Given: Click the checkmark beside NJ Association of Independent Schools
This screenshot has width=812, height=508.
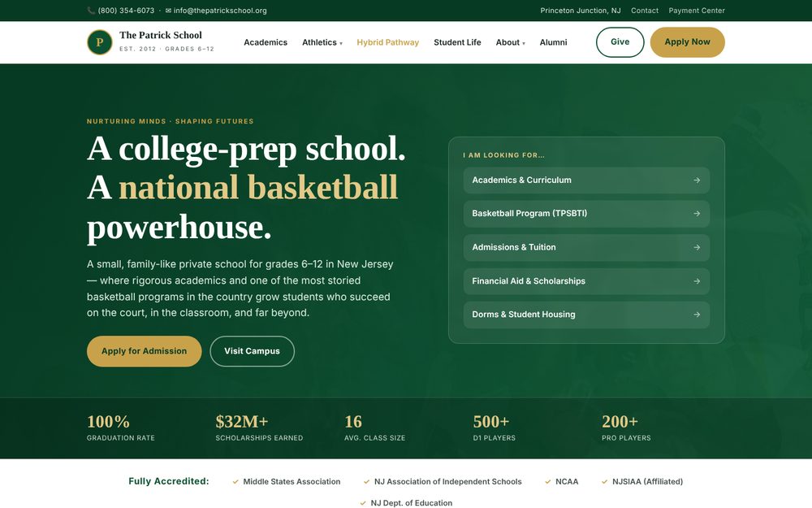Looking at the screenshot, I should tap(367, 482).
